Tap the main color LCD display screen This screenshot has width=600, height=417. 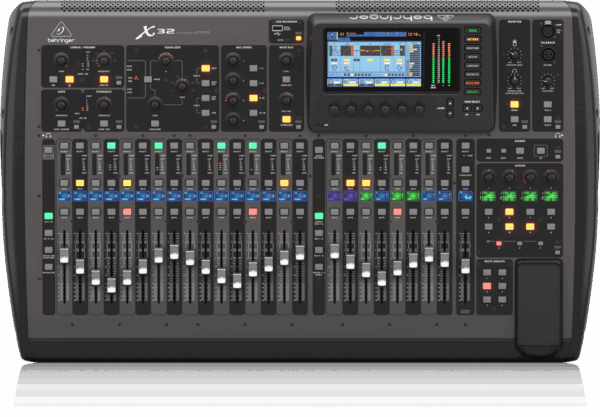click(x=372, y=61)
